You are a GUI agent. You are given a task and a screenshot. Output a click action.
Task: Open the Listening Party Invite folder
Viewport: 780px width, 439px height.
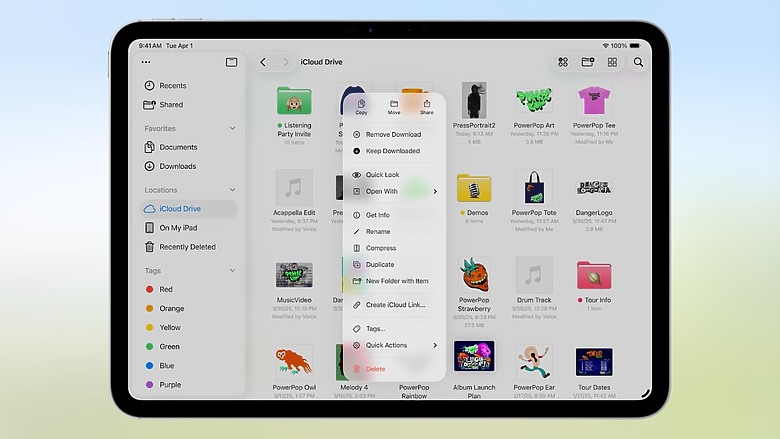click(294, 101)
